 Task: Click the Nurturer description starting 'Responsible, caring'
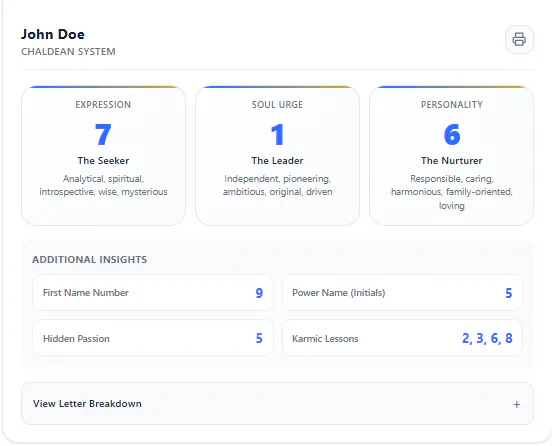pyautogui.click(x=452, y=192)
